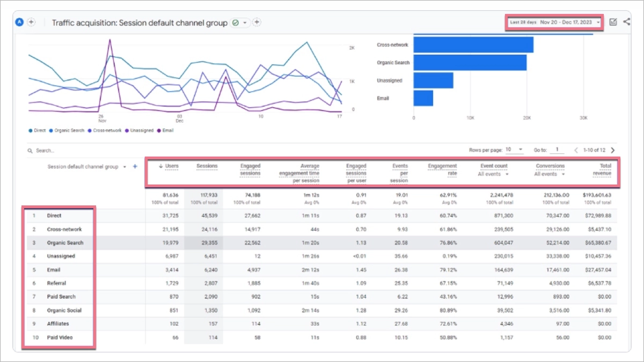Screen dimensions: 644x362
Task: Toggle the Email series legend chip
Action: (x=165, y=130)
